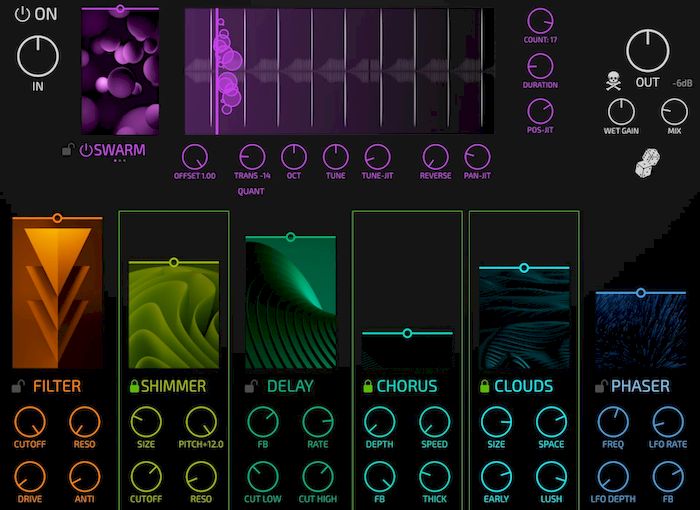Toggle the DELAY lock icon
The image size is (700, 510).
tap(251, 386)
